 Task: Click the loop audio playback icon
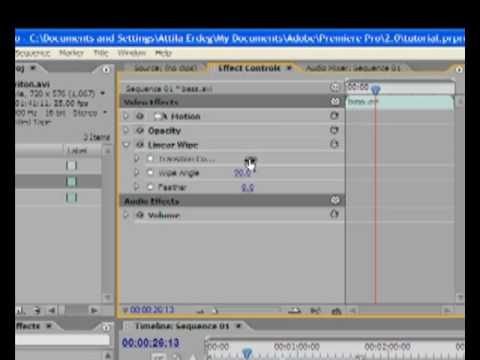pos(336,311)
